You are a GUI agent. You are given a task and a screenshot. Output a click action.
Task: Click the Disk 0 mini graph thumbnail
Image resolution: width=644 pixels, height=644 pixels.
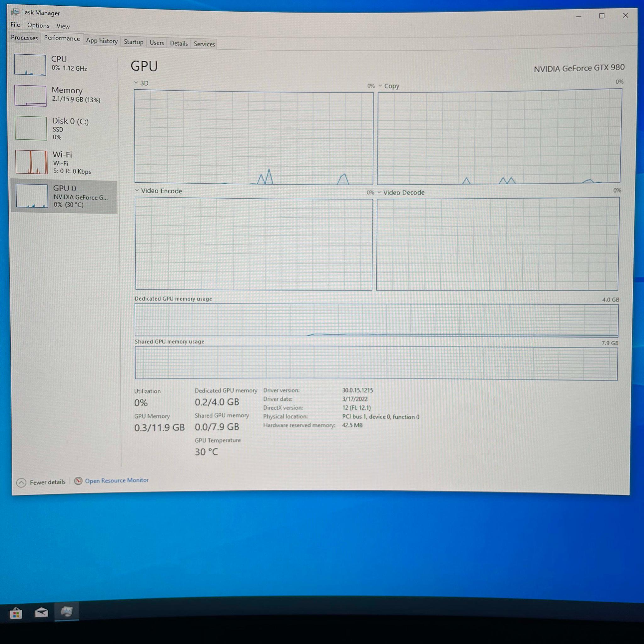(x=31, y=128)
